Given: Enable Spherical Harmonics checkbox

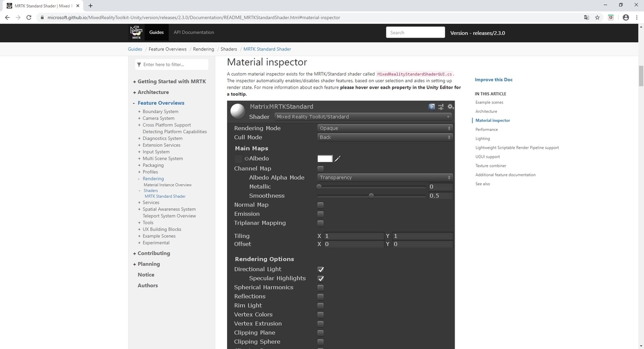Looking at the screenshot, I should click(x=320, y=287).
